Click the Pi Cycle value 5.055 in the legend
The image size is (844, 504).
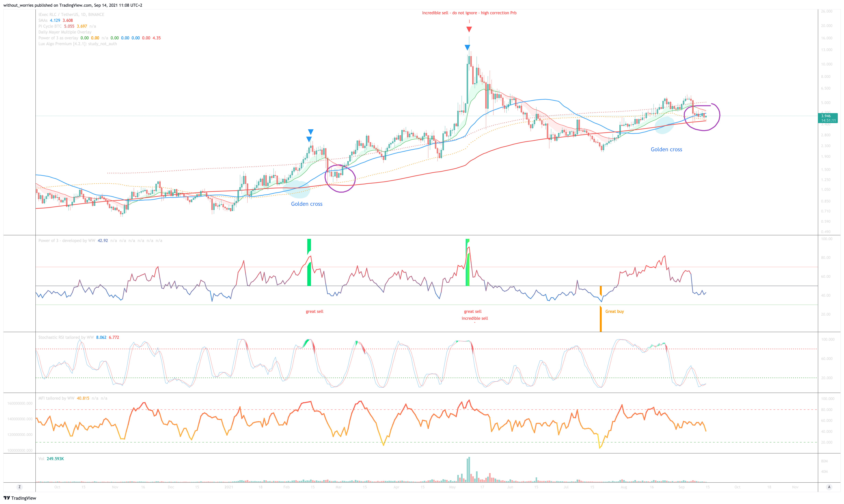coord(69,26)
